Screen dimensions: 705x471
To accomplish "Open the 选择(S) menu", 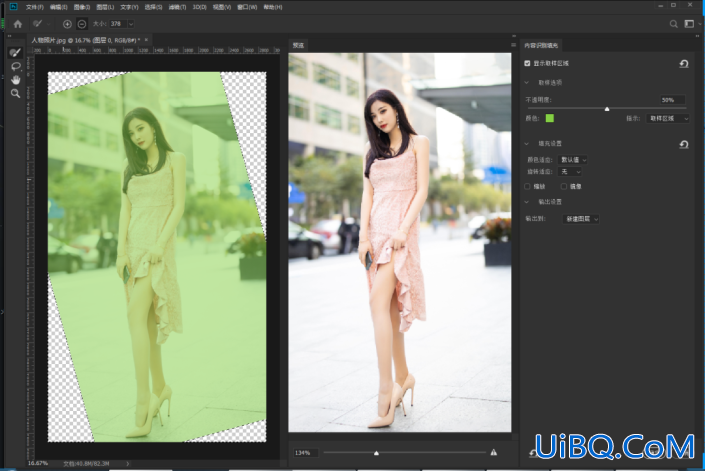I will coord(153,7).
